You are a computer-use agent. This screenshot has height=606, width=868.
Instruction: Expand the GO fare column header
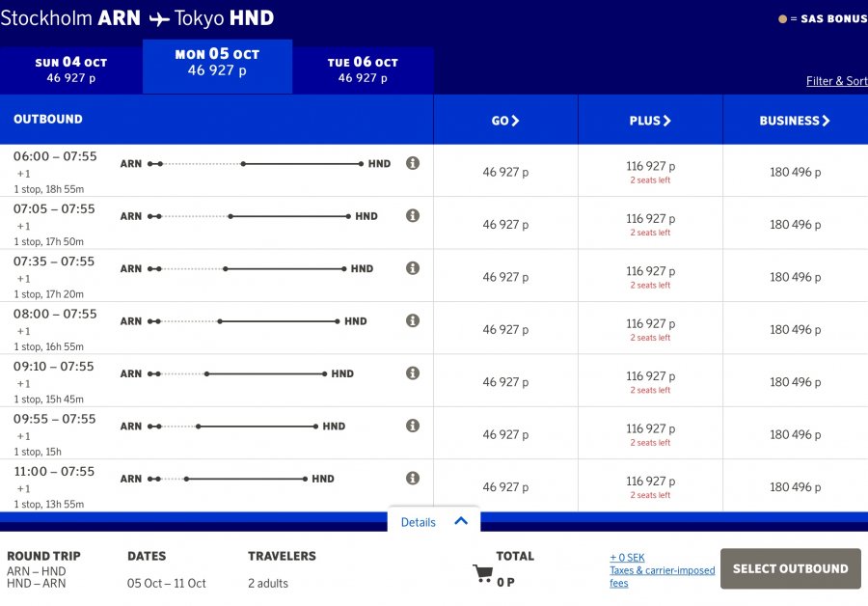point(505,121)
